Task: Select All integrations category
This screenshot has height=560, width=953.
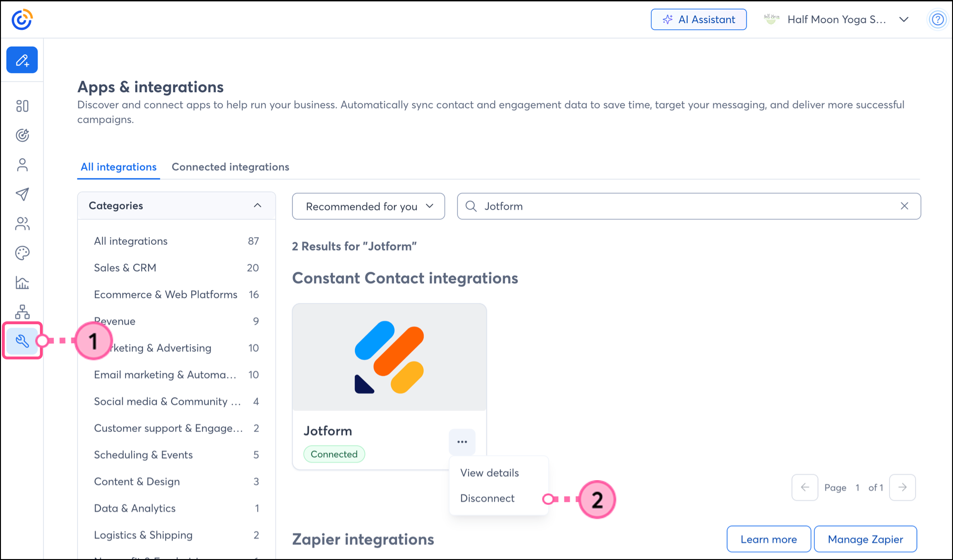Action: tap(176, 241)
